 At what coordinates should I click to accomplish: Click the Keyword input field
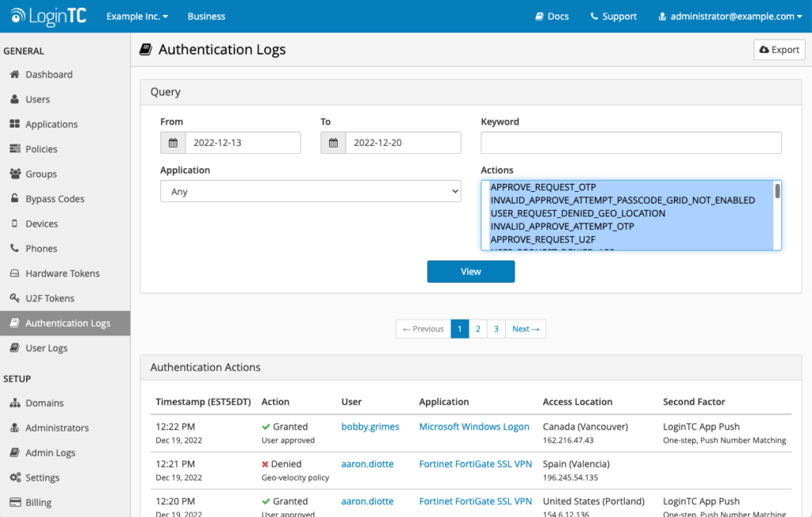pyautogui.click(x=630, y=143)
